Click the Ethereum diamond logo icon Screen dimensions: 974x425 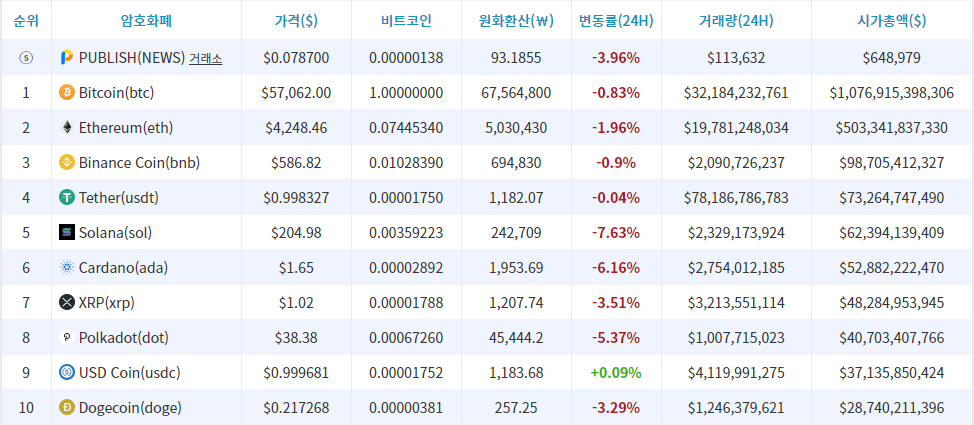click(x=66, y=128)
